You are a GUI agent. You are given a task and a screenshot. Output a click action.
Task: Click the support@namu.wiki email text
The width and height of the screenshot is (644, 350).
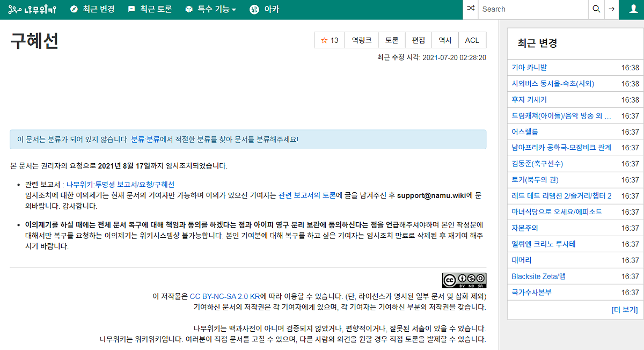[x=431, y=195]
